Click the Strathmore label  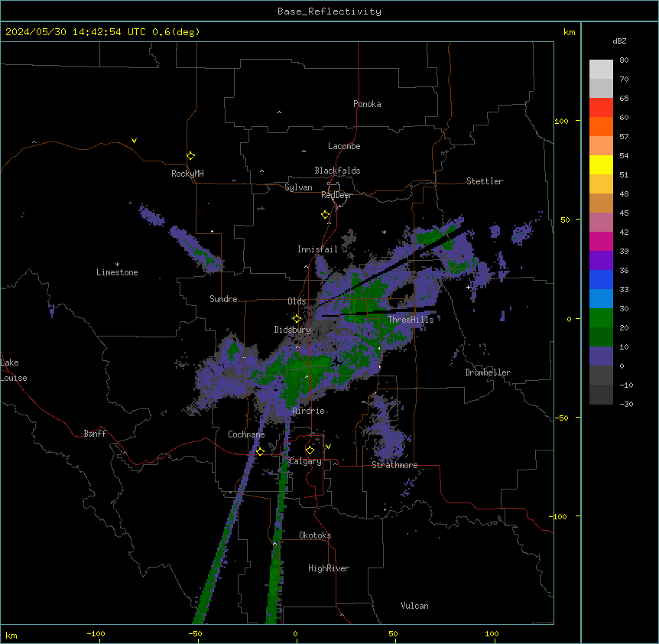(394, 465)
